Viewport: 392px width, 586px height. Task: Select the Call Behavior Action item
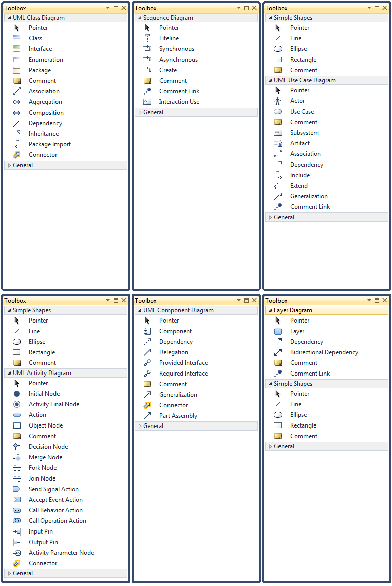click(55, 510)
